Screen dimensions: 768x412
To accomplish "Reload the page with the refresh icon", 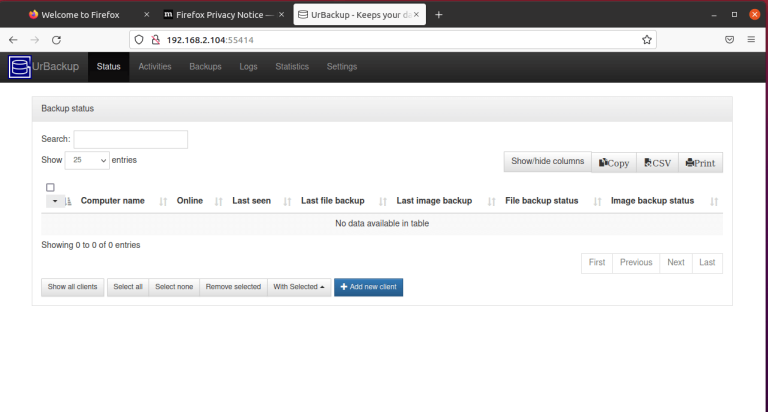I will (x=56, y=40).
